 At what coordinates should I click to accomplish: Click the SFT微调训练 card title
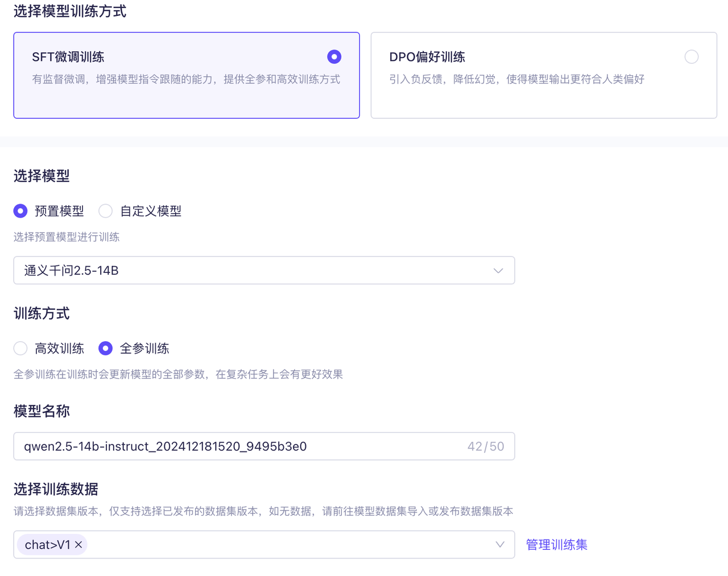(x=68, y=57)
